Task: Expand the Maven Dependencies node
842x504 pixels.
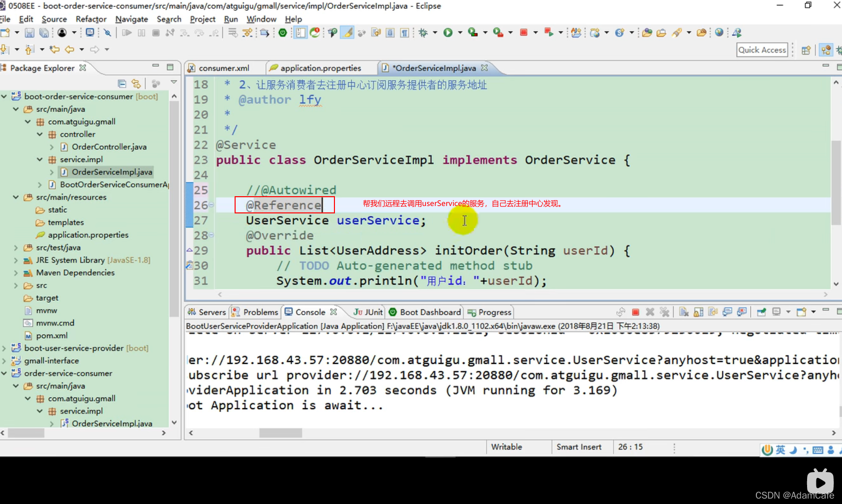Action: [16, 273]
